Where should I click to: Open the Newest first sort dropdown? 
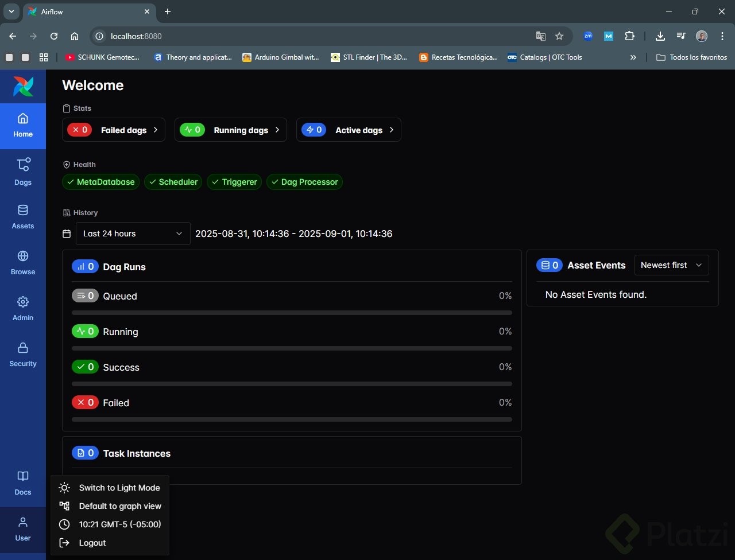(671, 265)
